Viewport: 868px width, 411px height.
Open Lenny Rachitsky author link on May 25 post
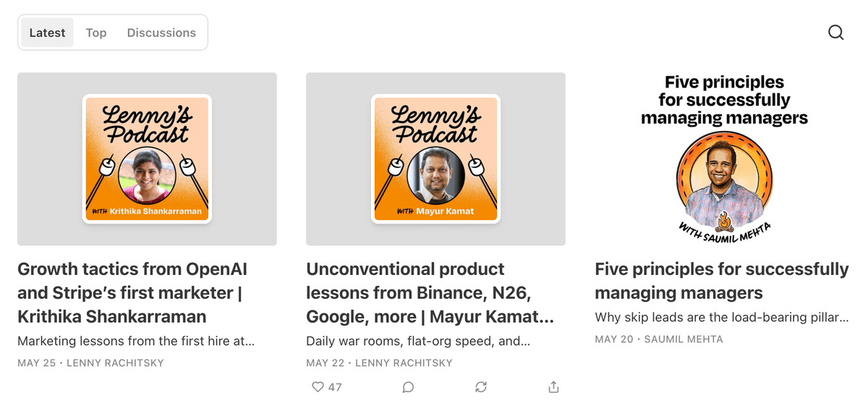coord(115,363)
